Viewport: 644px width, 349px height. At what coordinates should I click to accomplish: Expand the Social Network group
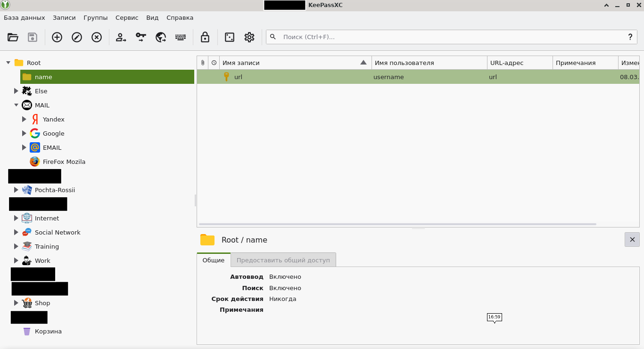[x=16, y=233]
